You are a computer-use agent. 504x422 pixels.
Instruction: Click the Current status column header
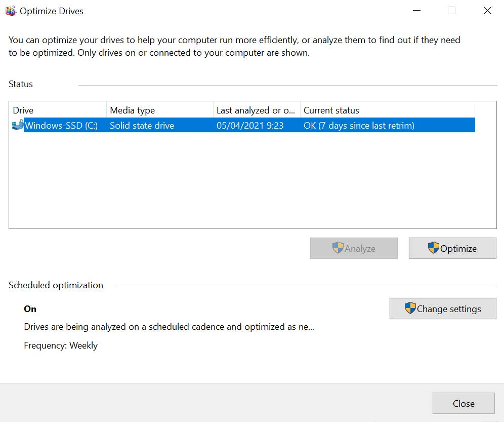pyautogui.click(x=387, y=110)
